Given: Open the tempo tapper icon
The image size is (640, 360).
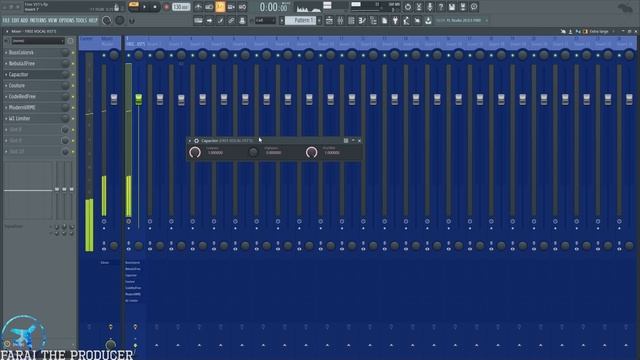Looking at the screenshot, I should coord(406,20).
